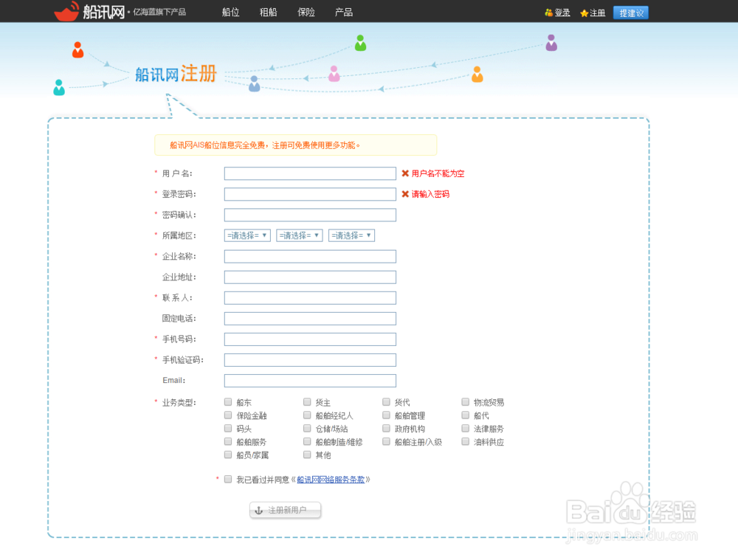
Task: Focus the 企业名称 input field
Action: tap(310, 257)
